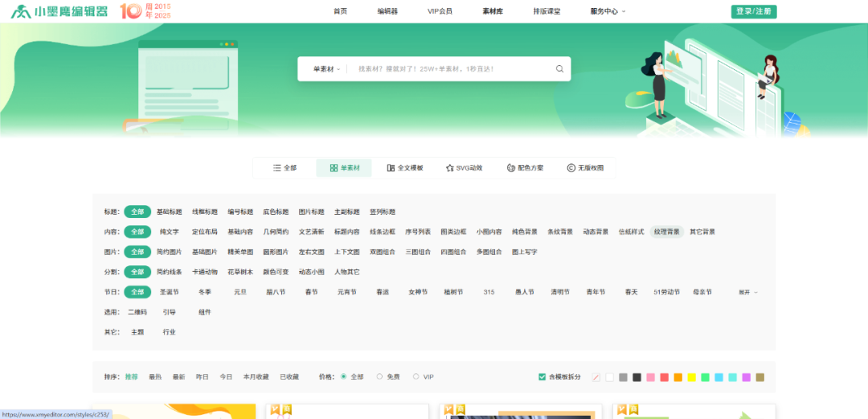This screenshot has height=419, width=868.
Task: Filter images by 圆形图片
Action: (276, 252)
